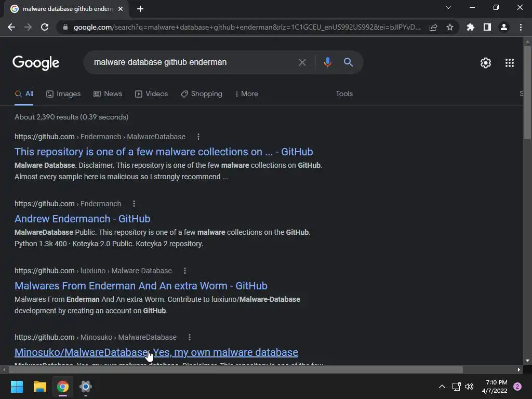Open the Andrew Endermanch - GitHub result
The image size is (532, 399).
(83, 219)
